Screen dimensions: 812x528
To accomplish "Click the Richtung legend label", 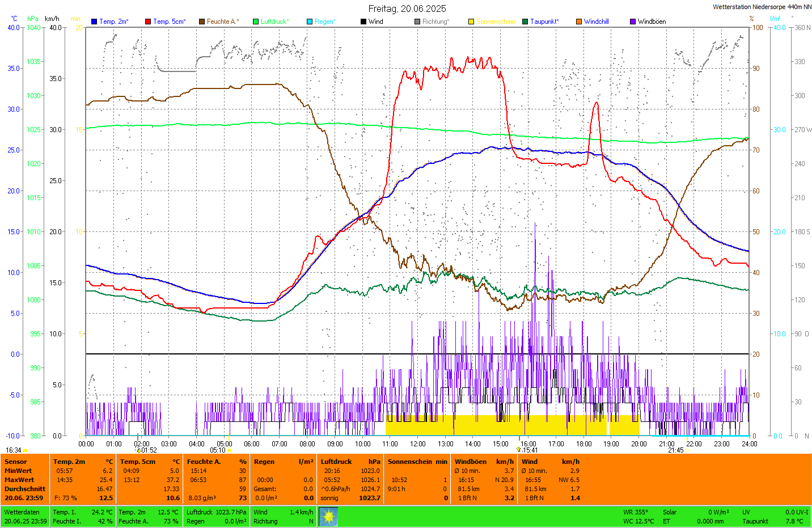I will point(435,22).
